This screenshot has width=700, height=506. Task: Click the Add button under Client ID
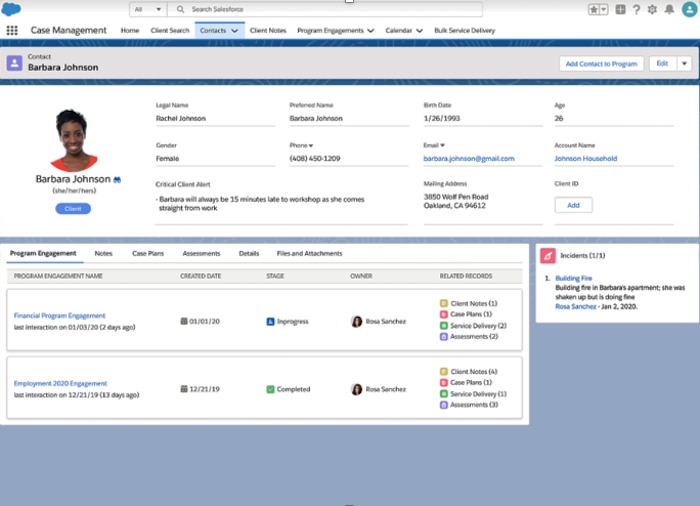[573, 205]
